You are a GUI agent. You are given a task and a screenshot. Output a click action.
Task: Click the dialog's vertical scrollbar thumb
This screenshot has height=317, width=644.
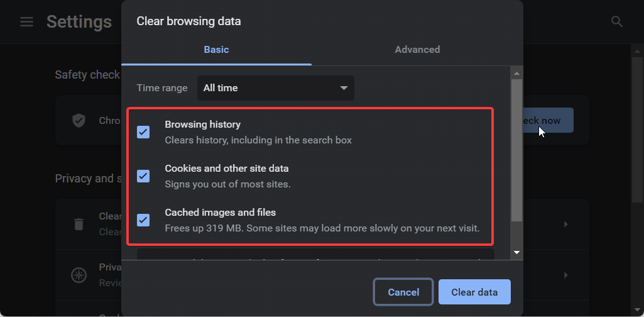(516, 151)
